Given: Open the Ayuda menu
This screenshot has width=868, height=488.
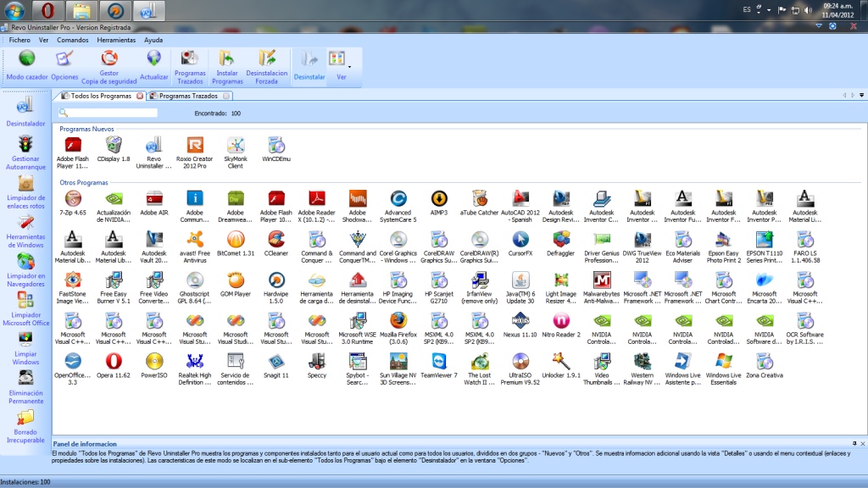Looking at the screenshot, I should [x=153, y=40].
